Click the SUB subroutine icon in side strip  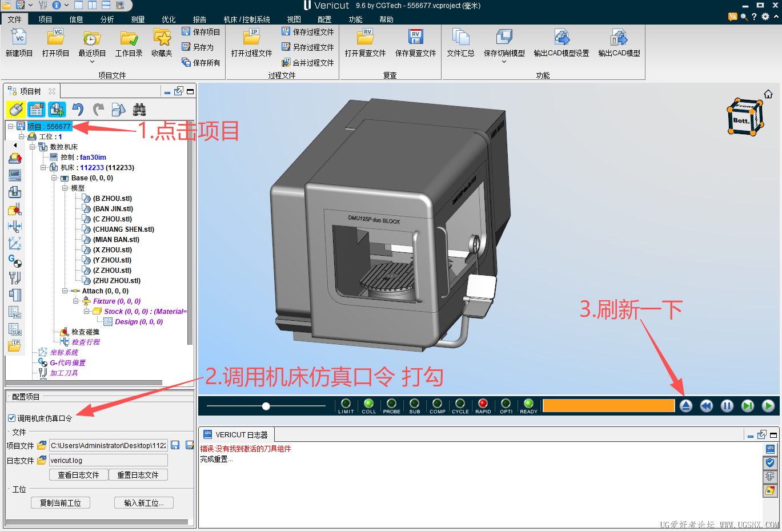[x=15, y=329]
